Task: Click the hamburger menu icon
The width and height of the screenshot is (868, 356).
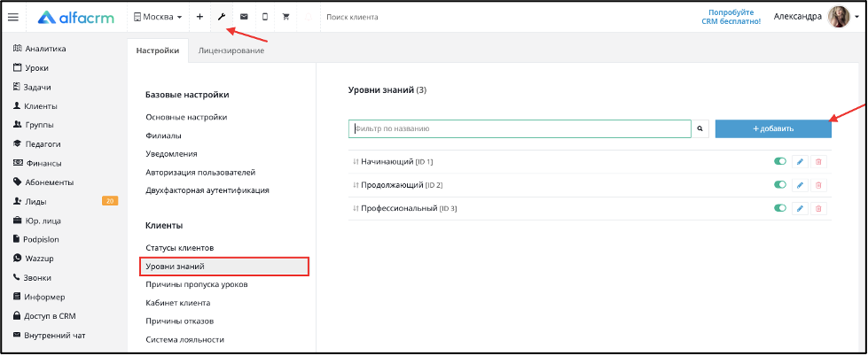Action: click(x=13, y=17)
